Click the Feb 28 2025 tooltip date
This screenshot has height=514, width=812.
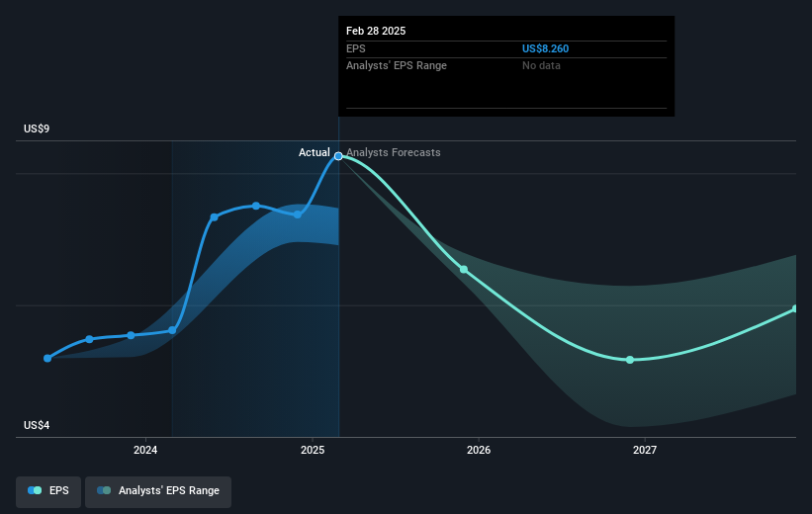[376, 31]
